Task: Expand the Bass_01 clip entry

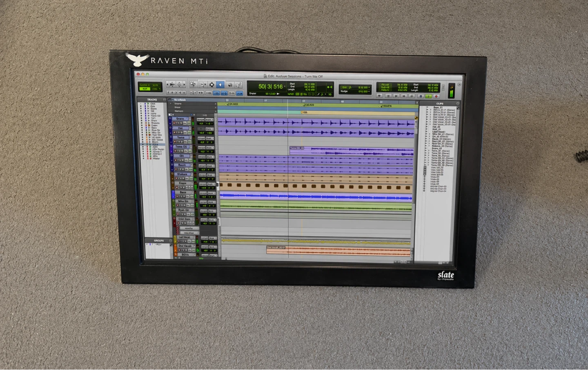Action: (427, 107)
